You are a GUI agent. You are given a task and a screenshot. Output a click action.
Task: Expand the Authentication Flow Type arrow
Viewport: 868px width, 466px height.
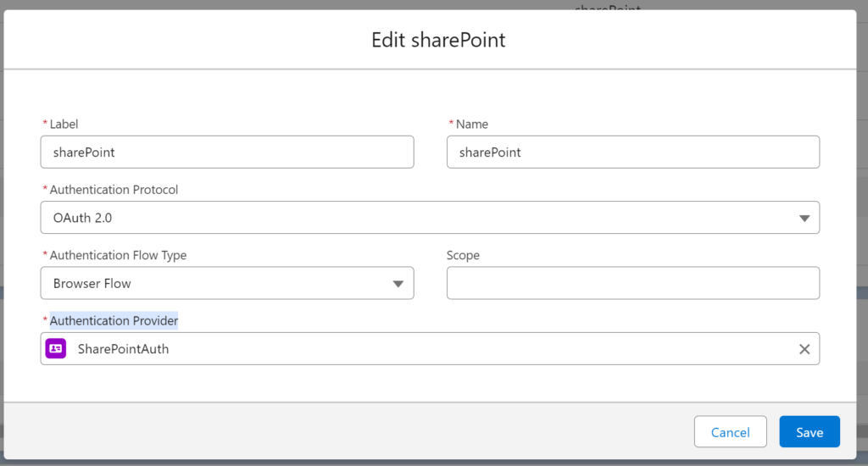[398, 284]
